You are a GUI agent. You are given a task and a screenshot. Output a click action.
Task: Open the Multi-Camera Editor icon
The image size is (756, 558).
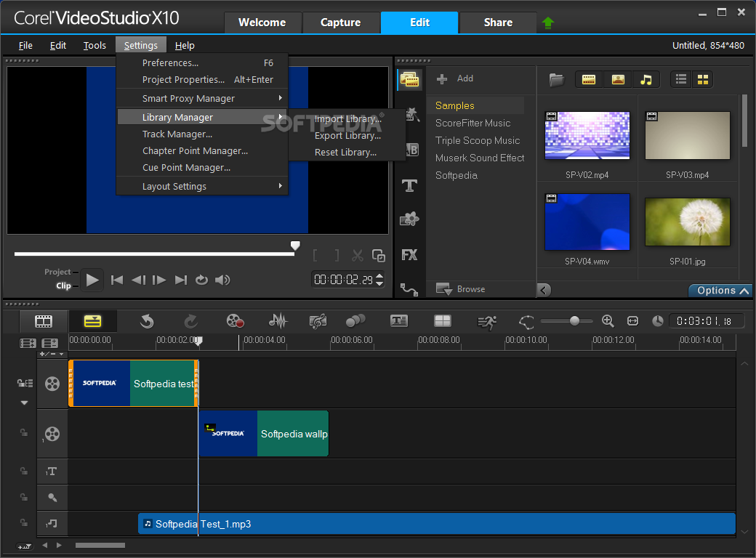coord(442,321)
